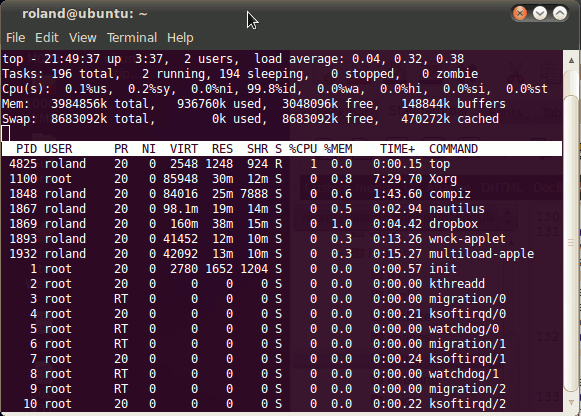Screen dimensions: 581x416
Task: Maximize the terminal window
Action: (560, 14)
